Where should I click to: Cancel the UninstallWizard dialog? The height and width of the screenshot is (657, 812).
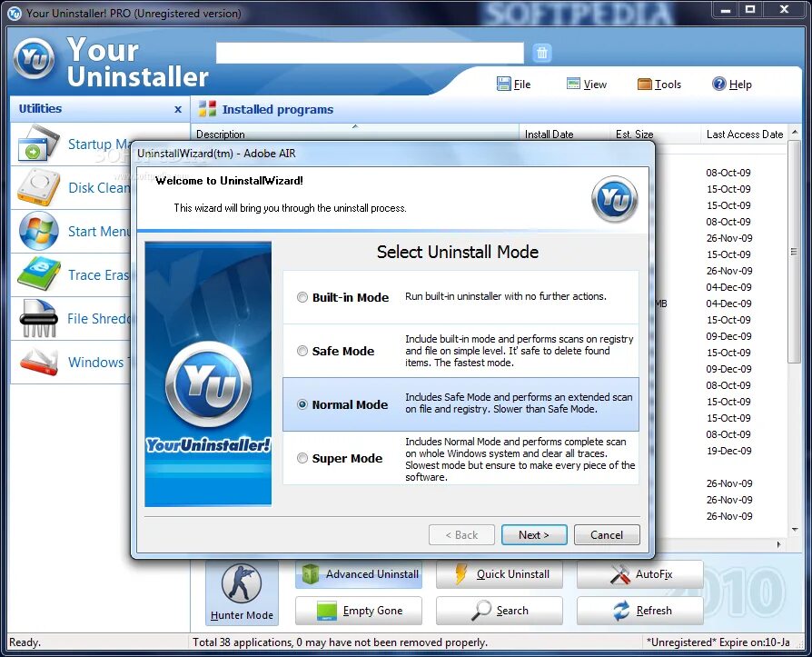[607, 534]
